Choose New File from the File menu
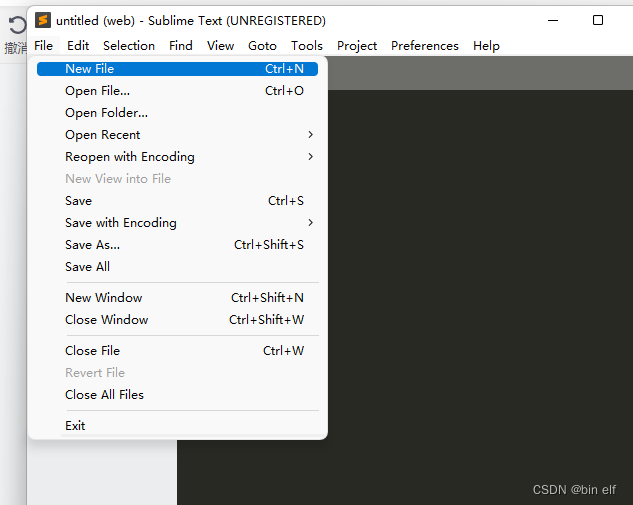 click(x=177, y=69)
